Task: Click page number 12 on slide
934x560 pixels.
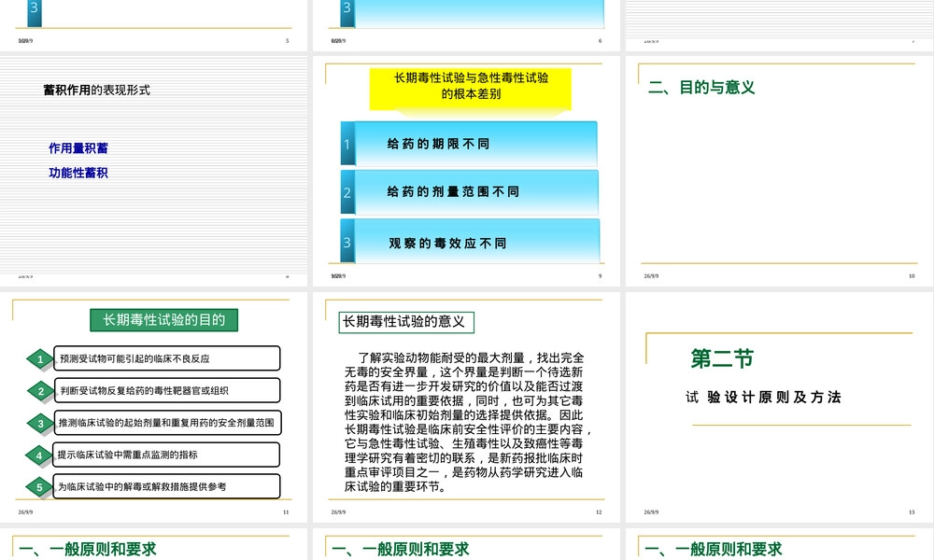Action: 599,511
